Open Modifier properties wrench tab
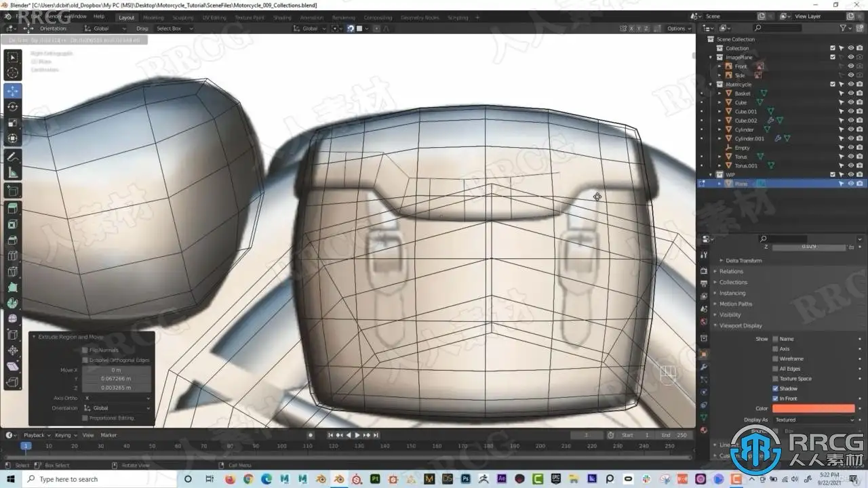Screen dimensions: 868x488 click(704, 367)
